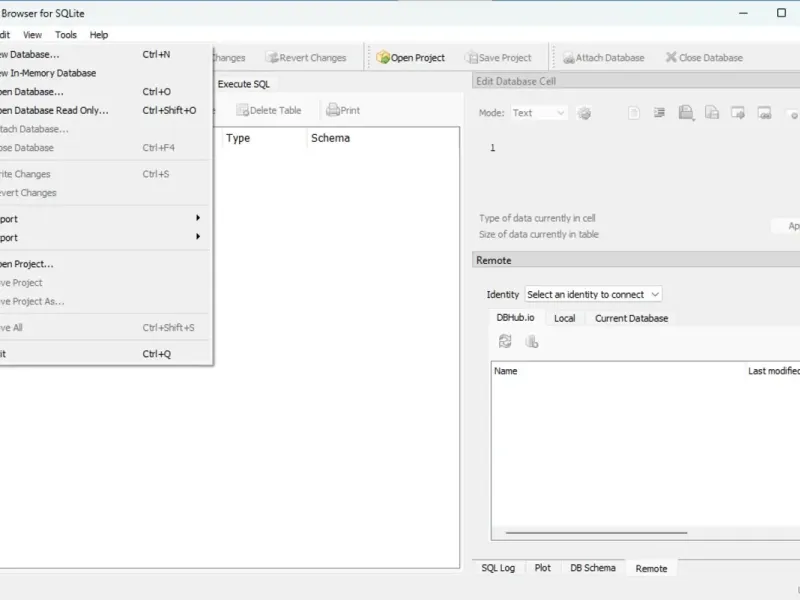Choose Close Database Ctrl+F4 menu entry

(x=105, y=148)
